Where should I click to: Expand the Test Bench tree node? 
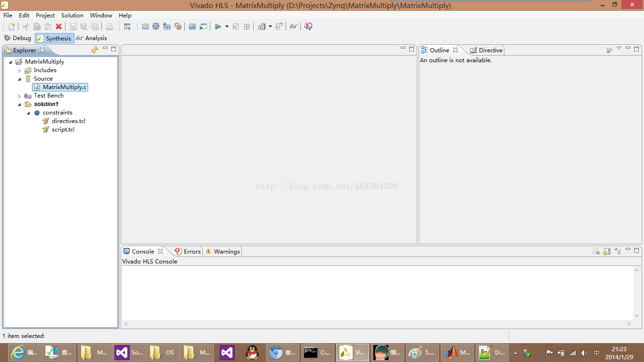click(19, 96)
